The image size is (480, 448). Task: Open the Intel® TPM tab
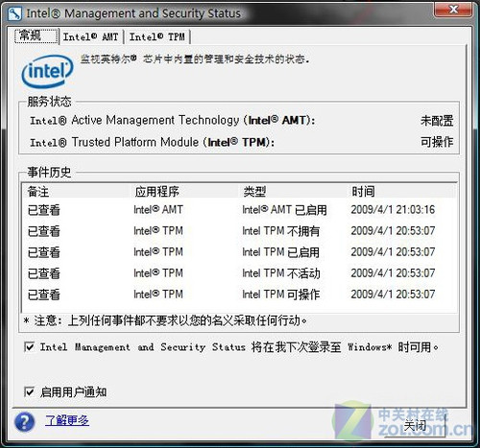[157, 36]
